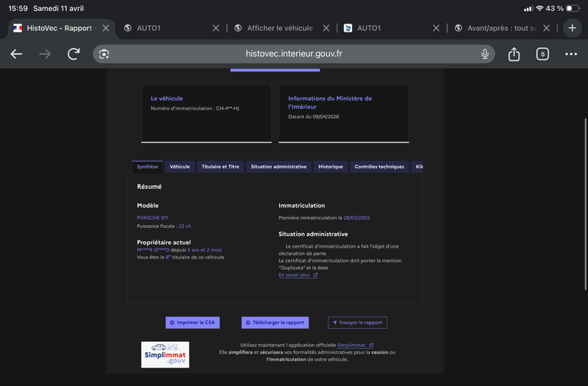This screenshot has height=386, width=588.
Task: Click the Imprimer le CSA button
Action: coord(193,323)
